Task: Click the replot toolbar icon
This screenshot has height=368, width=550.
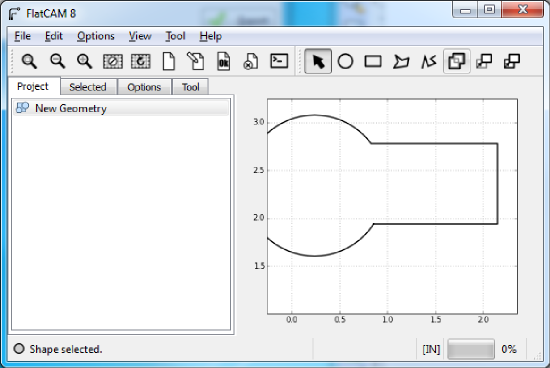Action: coord(141,61)
